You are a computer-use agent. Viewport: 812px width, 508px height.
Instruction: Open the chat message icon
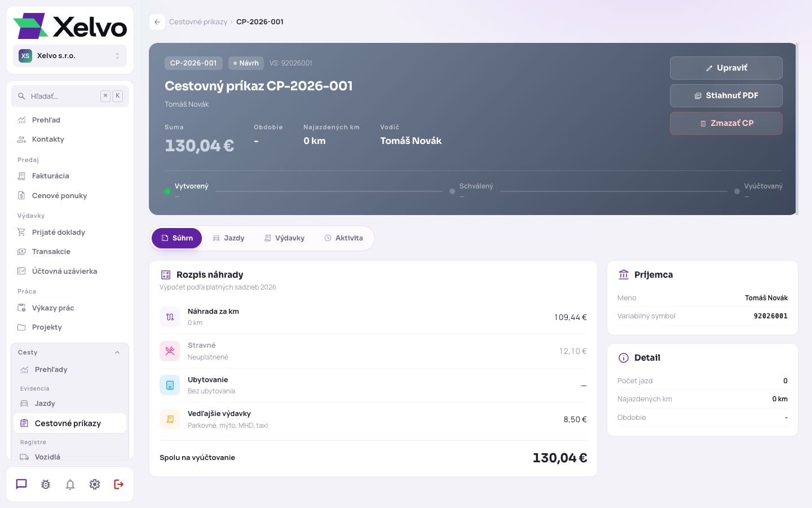pyautogui.click(x=21, y=484)
